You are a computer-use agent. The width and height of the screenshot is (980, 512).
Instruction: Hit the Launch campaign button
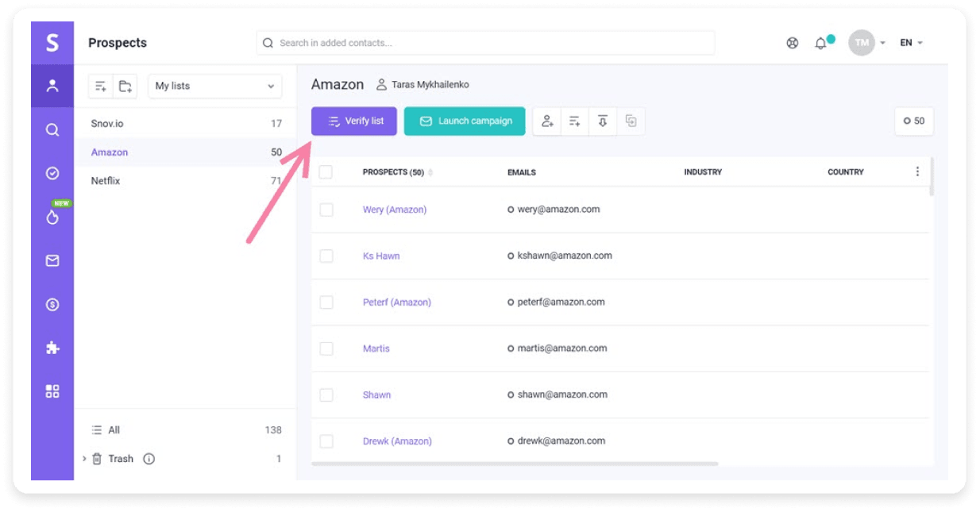464,121
